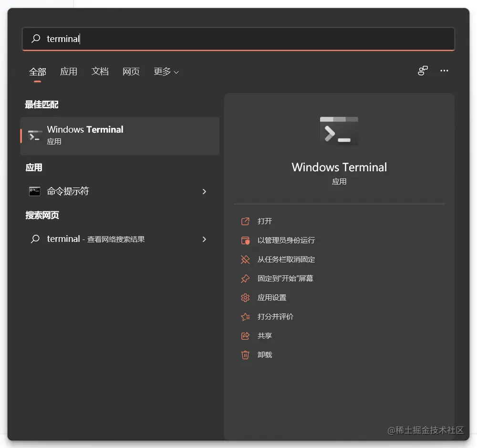The width and height of the screenshot is (477, 448).
Task: Open the three-dot more options menu
Action: (x=444, y=71)
